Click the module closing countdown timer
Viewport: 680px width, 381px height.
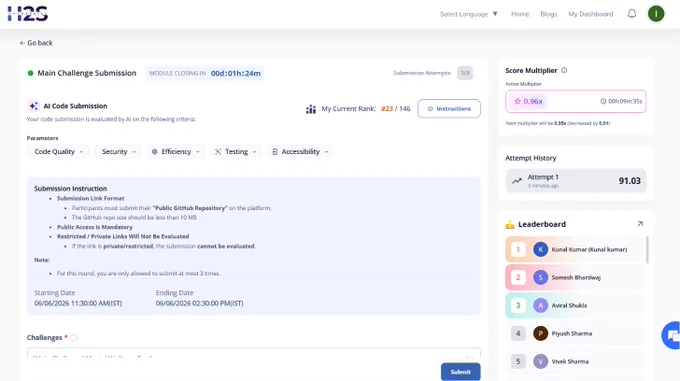(235, 73)
